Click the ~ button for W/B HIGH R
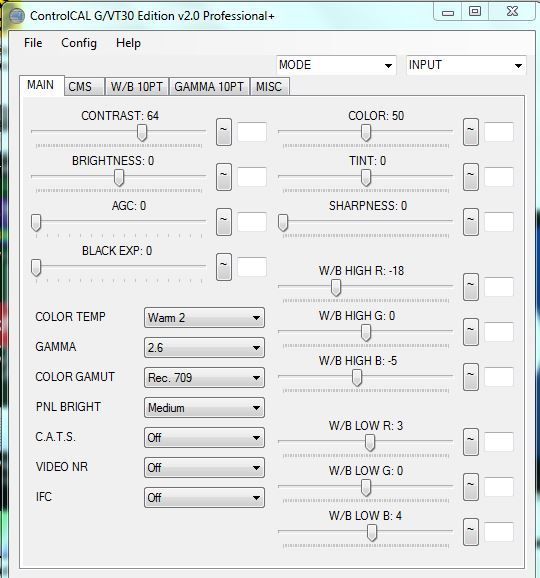Screen dimensions: 540x578 pyautogui.click(x=471, y=287)
